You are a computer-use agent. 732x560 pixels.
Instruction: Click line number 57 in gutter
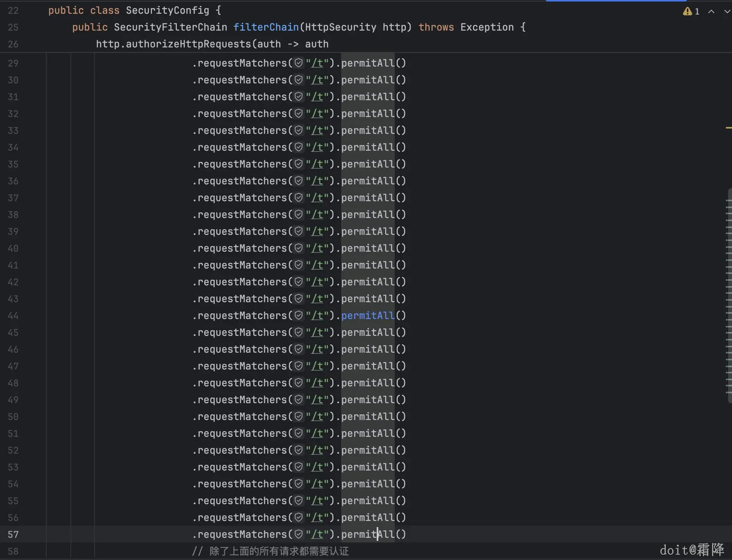pos(13,534)
